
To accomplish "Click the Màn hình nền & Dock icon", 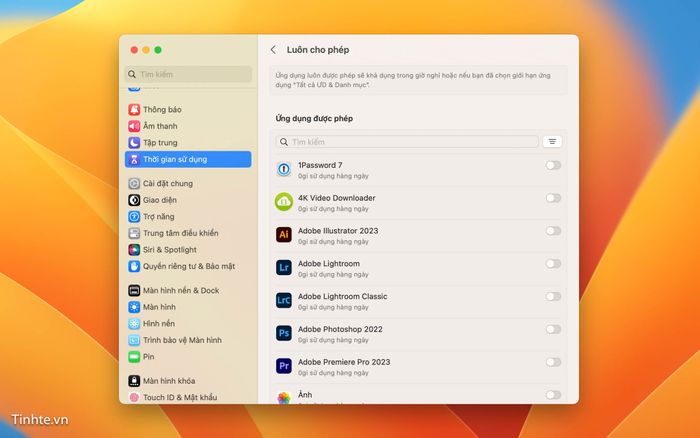I will (134, 291).
